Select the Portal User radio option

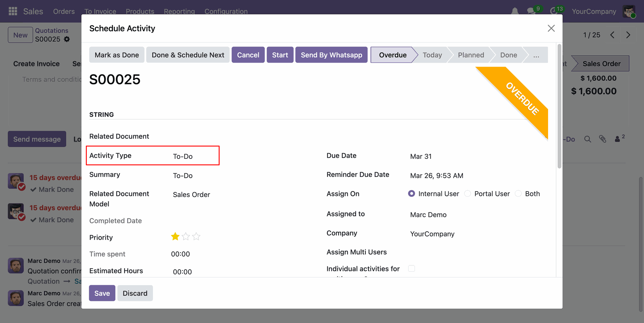(x=468, y=194)
